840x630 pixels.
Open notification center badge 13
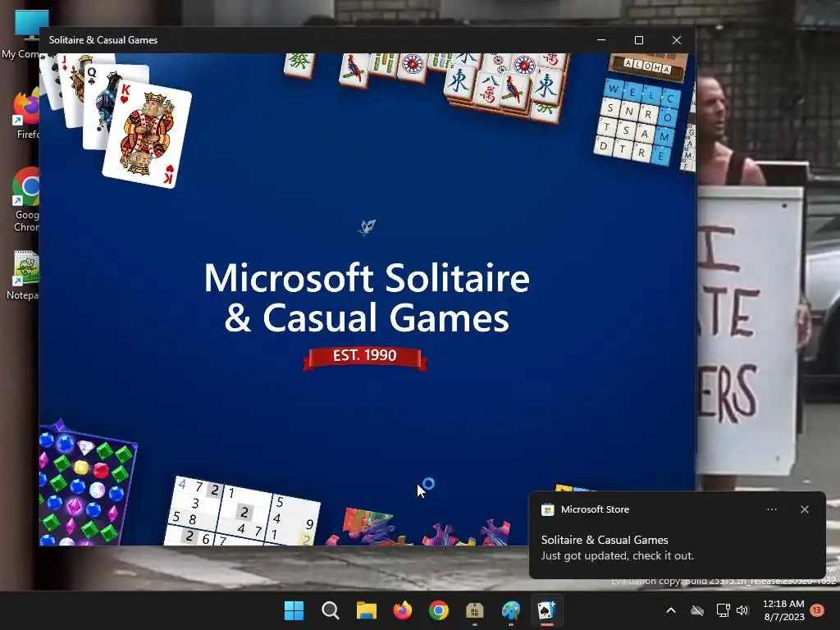point(817,610)
